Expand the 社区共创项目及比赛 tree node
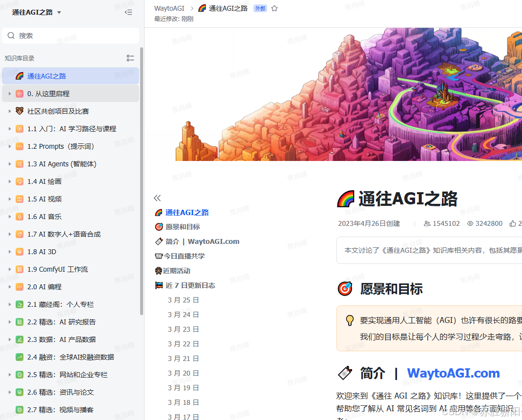522x420 pixels. point(10,111)
